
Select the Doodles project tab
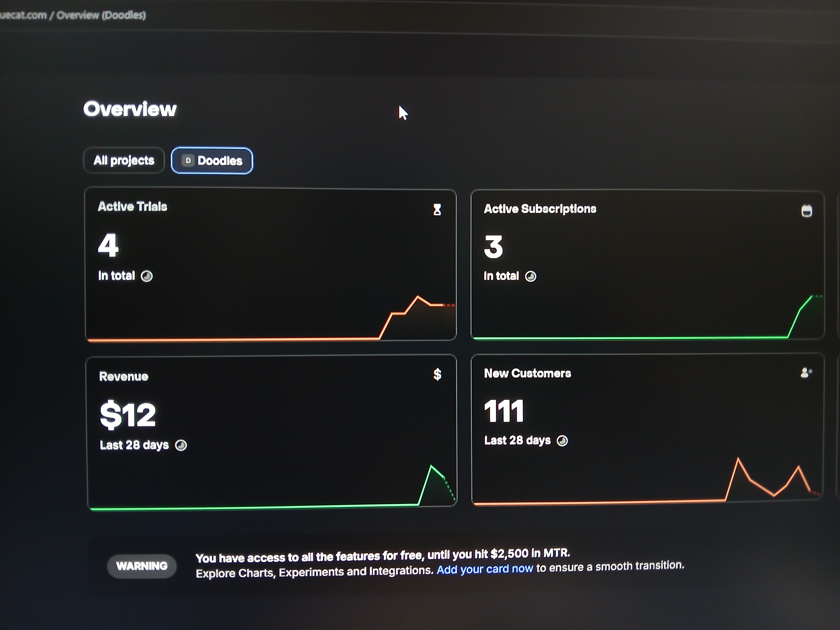tap(219, 161)
